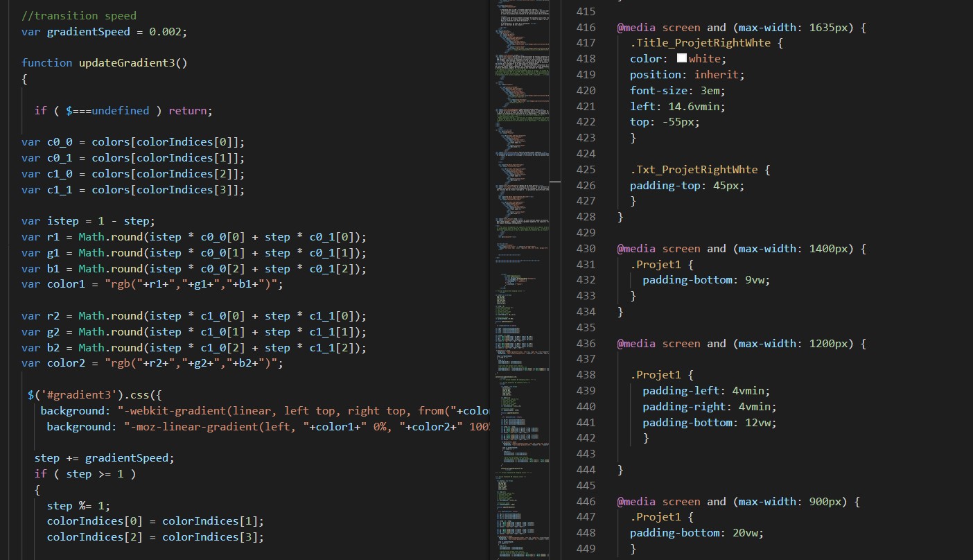Select line number 442
This screenshot has height=560, width=973.
(x=586, y=438)
